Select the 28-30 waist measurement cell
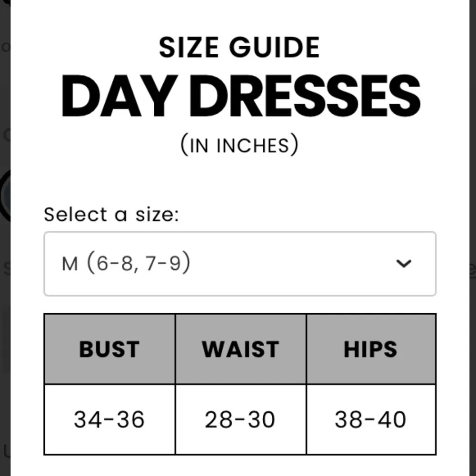This screenshot has height=476, width=476. (240, 419)
